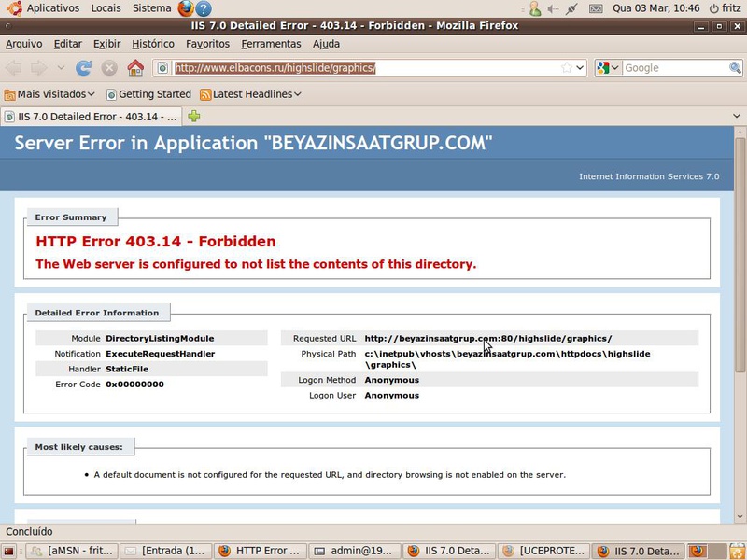Viewport: 747px width, 560px height.
Task: Click the Physical Path value text
Action: tap(507, 359)
